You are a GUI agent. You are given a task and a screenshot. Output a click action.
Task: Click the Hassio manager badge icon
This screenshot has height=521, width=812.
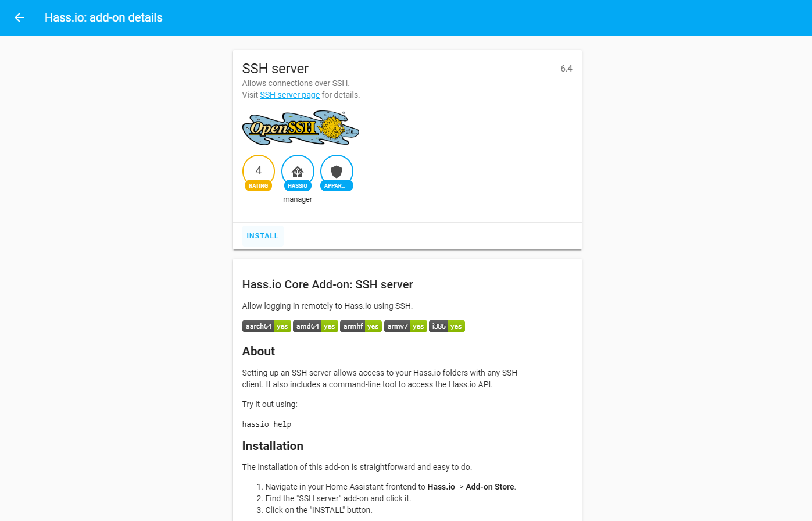pyautogui.click(x=298, y=173)
